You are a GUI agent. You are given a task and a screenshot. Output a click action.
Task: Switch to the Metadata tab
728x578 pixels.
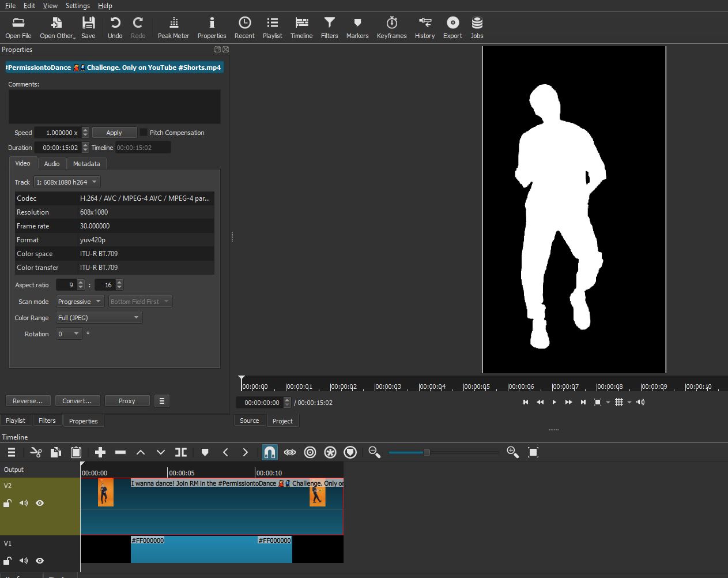[86, 164]
